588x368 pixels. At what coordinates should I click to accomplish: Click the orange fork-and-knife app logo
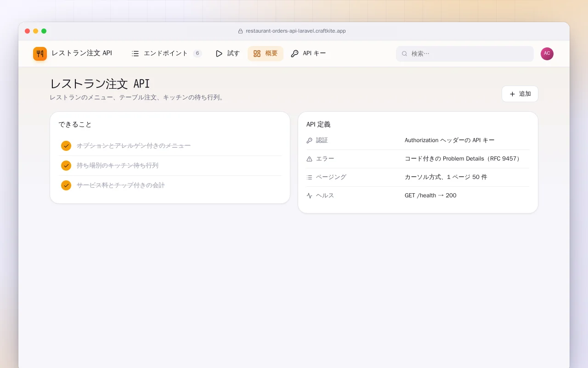(40, 54)
